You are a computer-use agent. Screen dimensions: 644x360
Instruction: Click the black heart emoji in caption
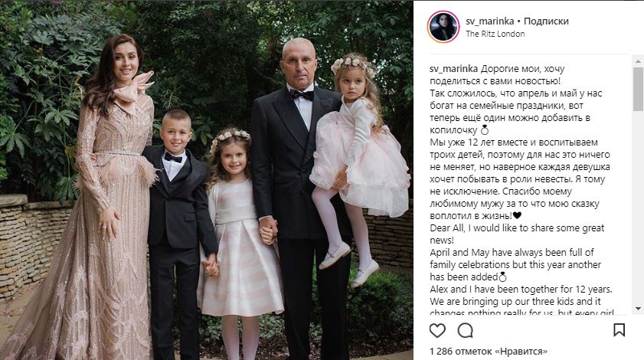pyautogui.click(x=517, y=215)
